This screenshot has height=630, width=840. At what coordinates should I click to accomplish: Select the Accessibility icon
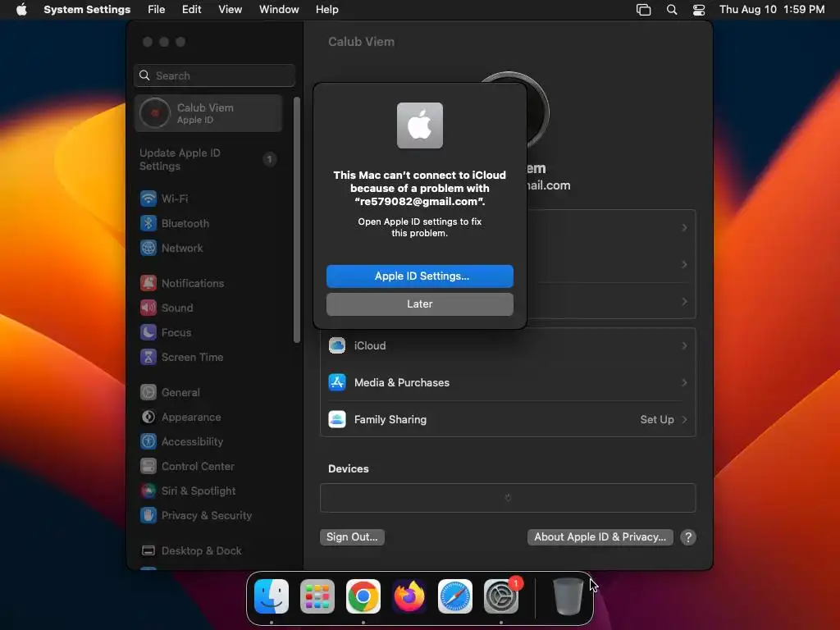148,441
